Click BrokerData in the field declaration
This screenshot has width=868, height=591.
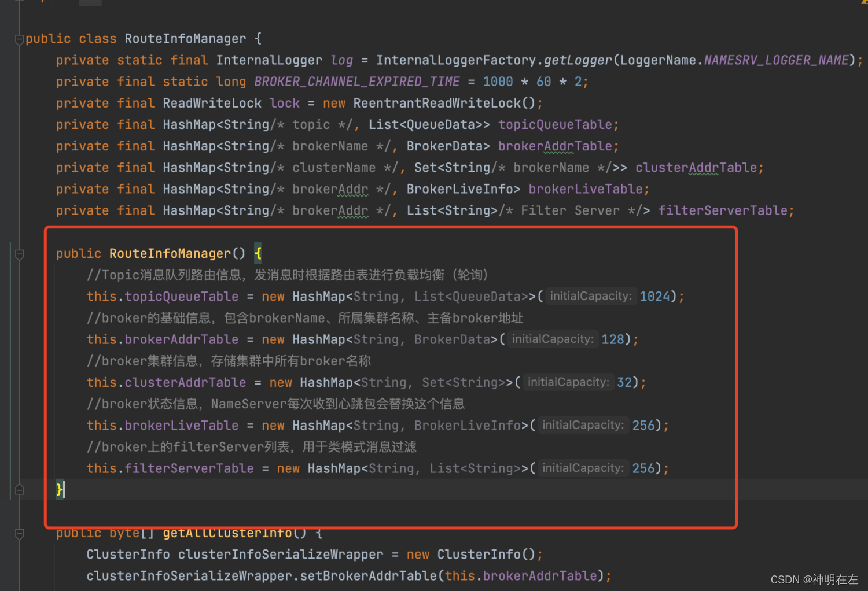tap(444, 146)
